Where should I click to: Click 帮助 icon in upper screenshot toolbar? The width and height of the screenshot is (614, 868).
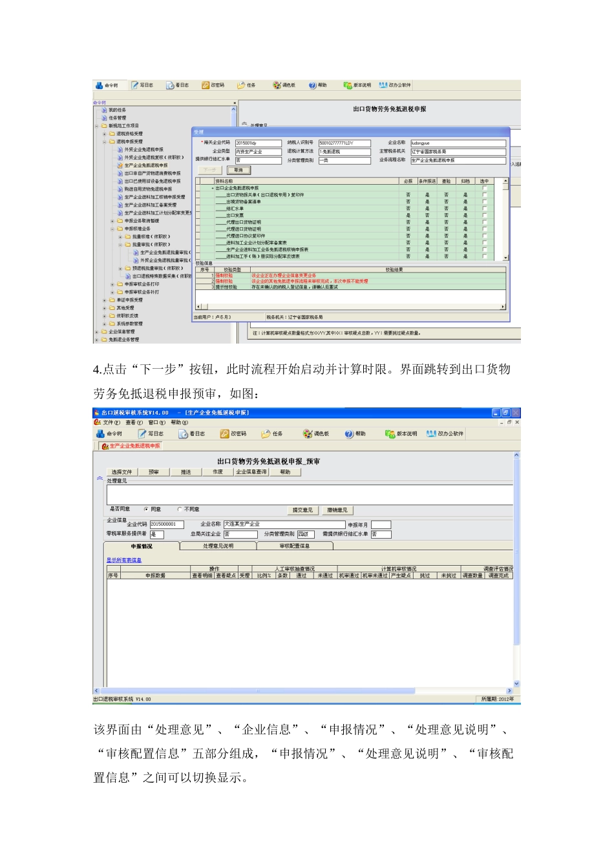pos(313,85)
